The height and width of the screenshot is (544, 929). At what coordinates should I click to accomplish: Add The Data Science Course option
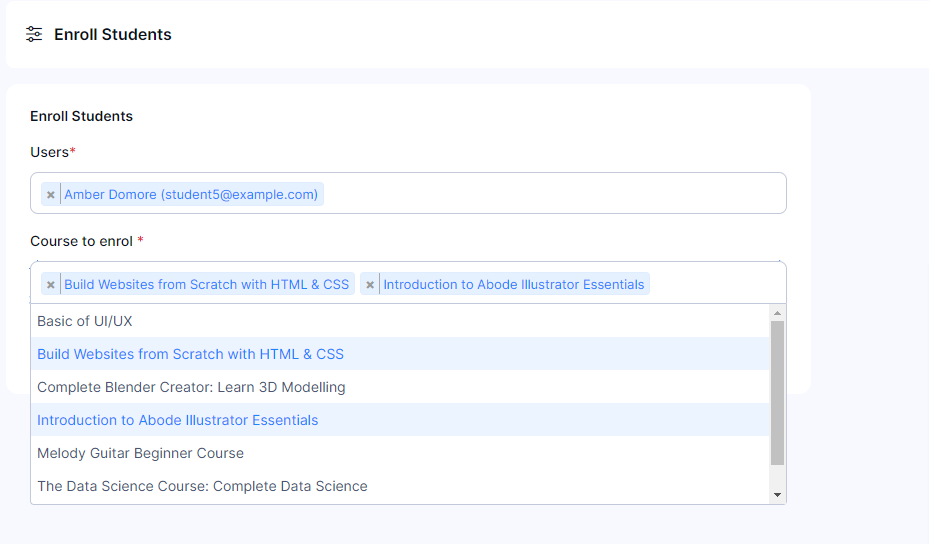click(202, 486)
